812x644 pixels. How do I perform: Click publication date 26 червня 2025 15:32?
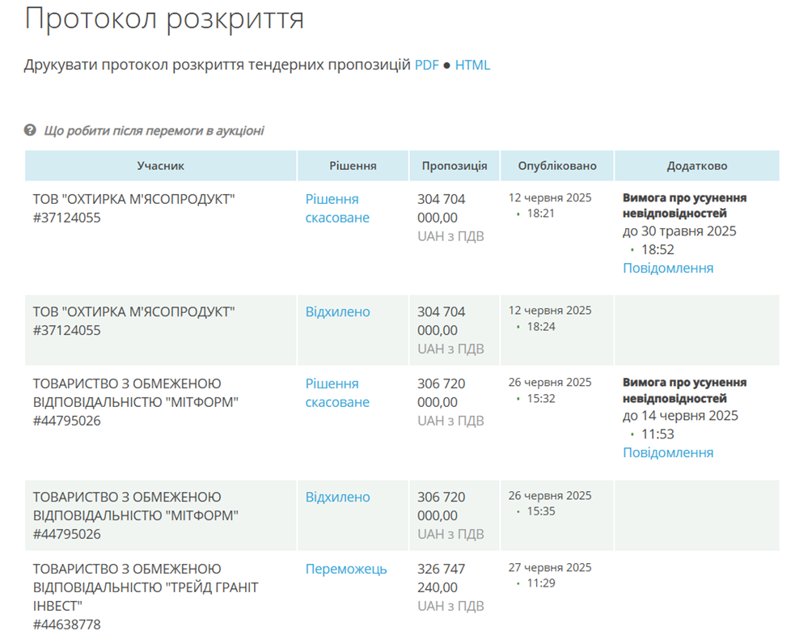coord(550,390)
